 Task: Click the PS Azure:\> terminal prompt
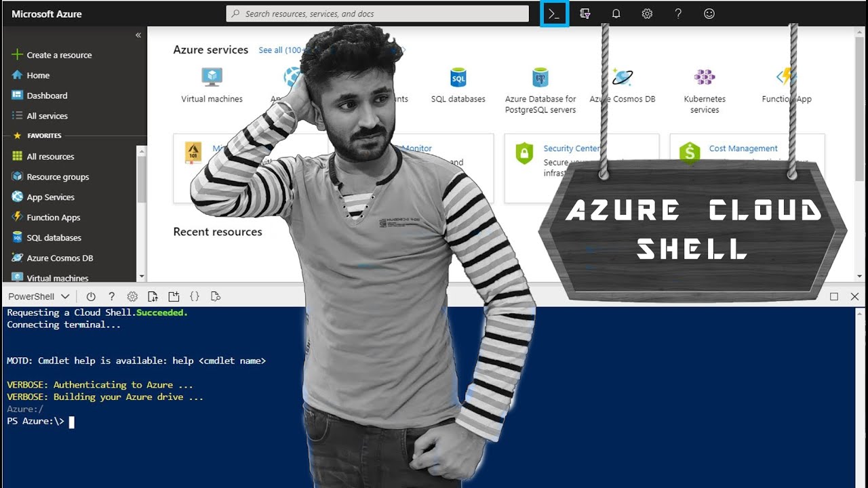point(35,422)
